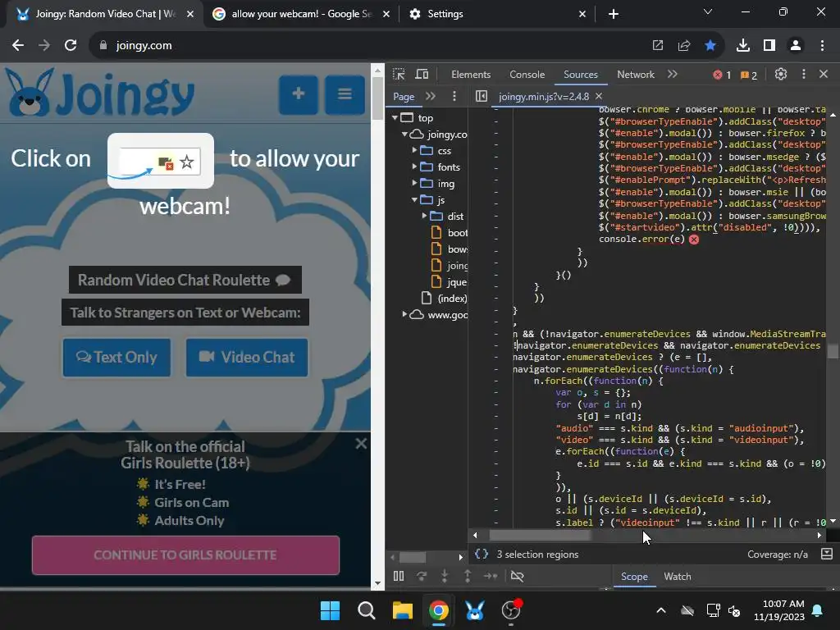Open the Chrome profile icon
This screenshot has width=840, height=630.
796,45
